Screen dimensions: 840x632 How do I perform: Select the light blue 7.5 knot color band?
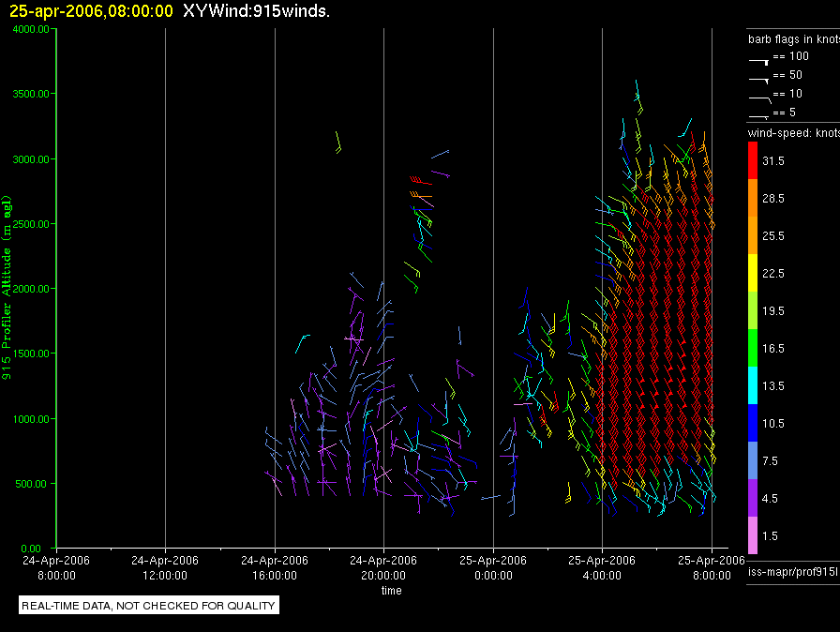[x=753, y=460]
